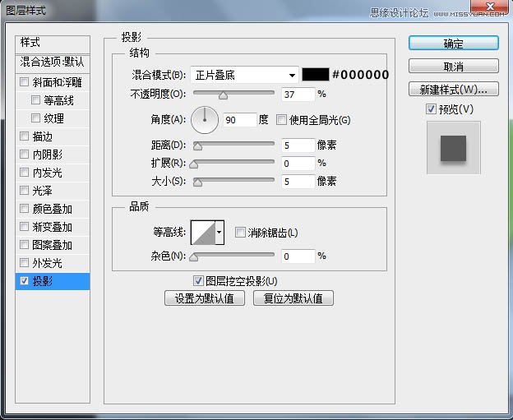This screenshot has width=513, height=420.
Task: Click the 取消 button
Action: pos(453,67)
